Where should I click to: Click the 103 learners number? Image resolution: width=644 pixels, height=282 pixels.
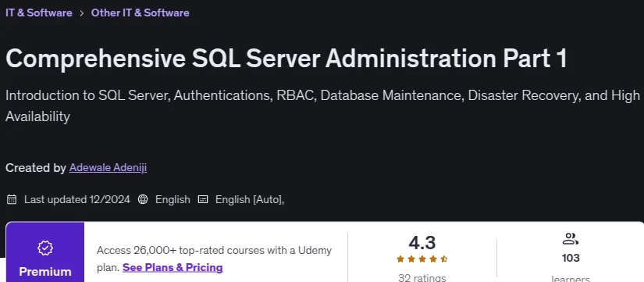tap(571, 258)
